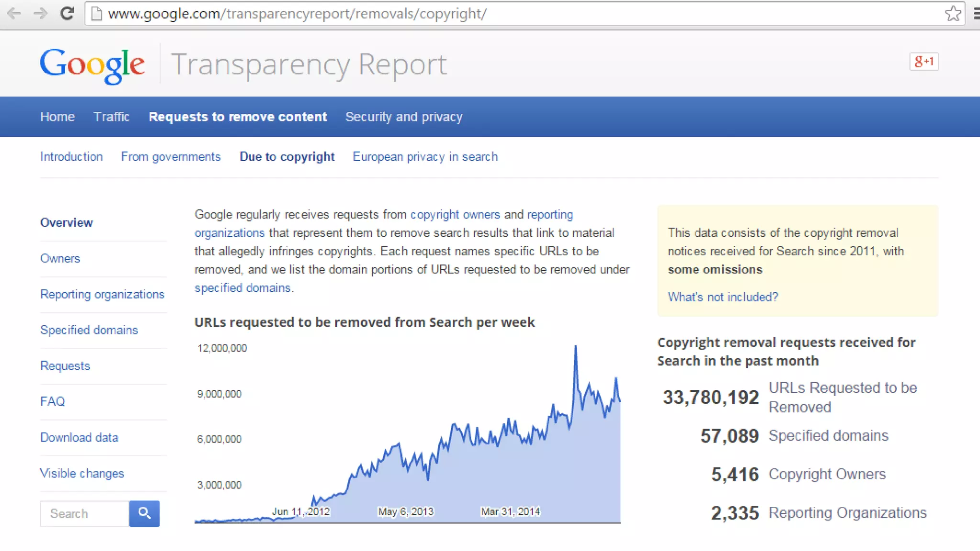Click the Google logo
The height and width of the screenshot is (551, 980).
point(92,65)
